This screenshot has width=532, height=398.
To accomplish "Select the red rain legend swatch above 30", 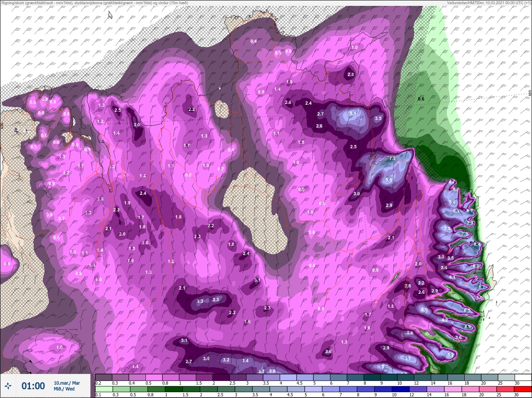I will pyautogui.click(x=522, y=389).
